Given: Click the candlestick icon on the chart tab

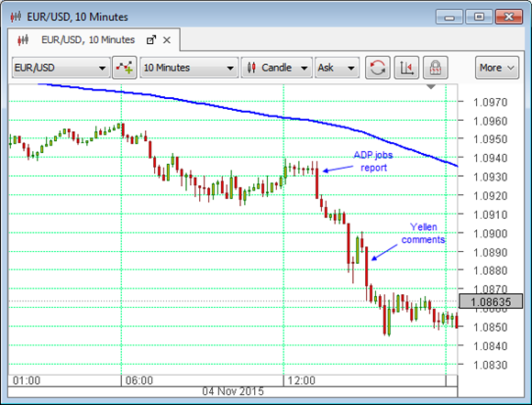Looking at the screenshot, I should click(x=23, y=40).
